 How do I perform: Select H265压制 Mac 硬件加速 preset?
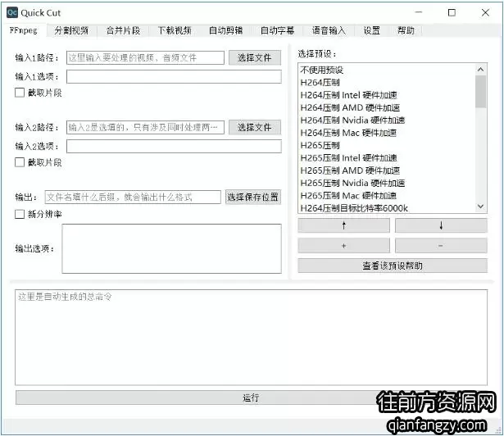[x=387, y=195]
